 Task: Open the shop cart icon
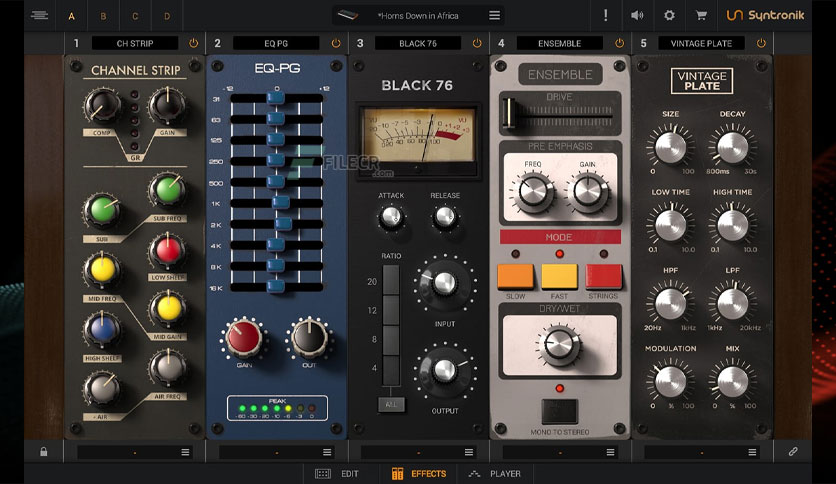[702, 15]
